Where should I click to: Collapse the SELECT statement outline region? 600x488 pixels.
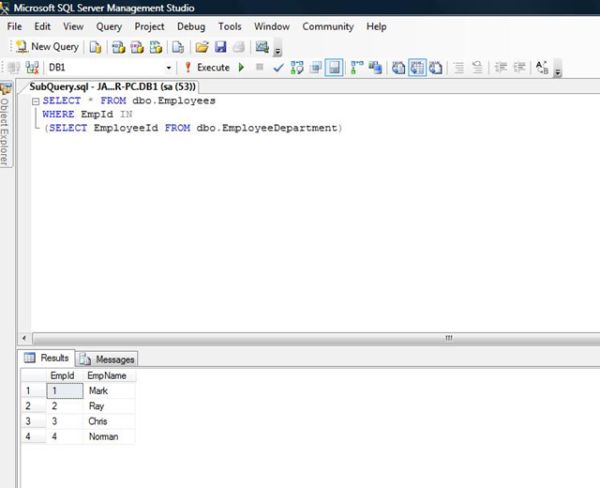36,101
